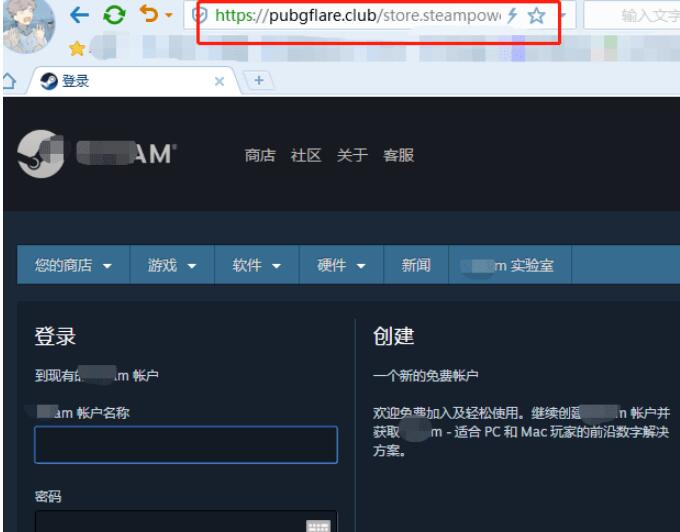Click the browser back arrow
The image size is (680, 532).
(79, 15)
